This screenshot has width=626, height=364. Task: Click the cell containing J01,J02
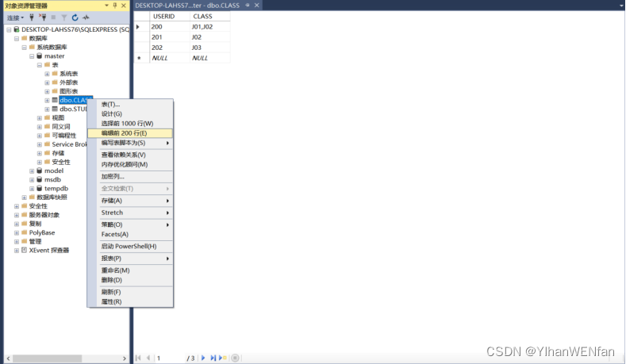tap(210, 27)
